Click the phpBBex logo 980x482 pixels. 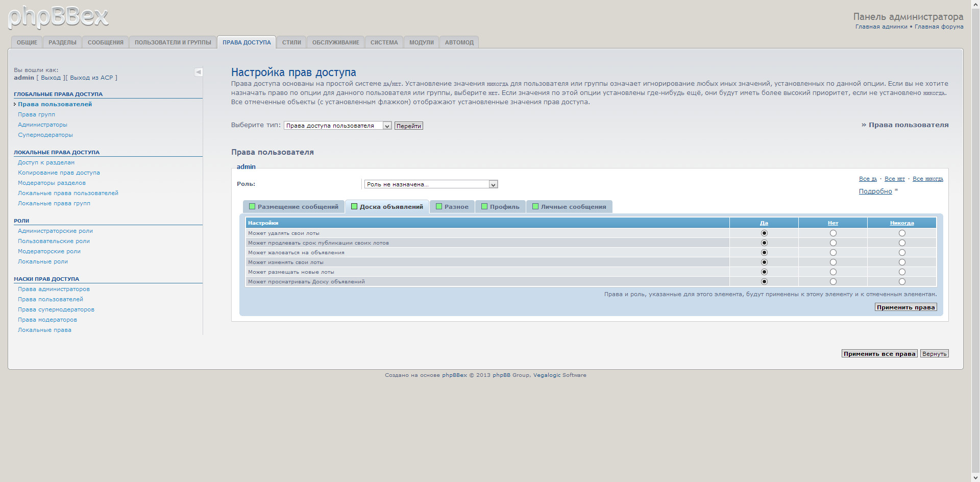click(58, 17)
